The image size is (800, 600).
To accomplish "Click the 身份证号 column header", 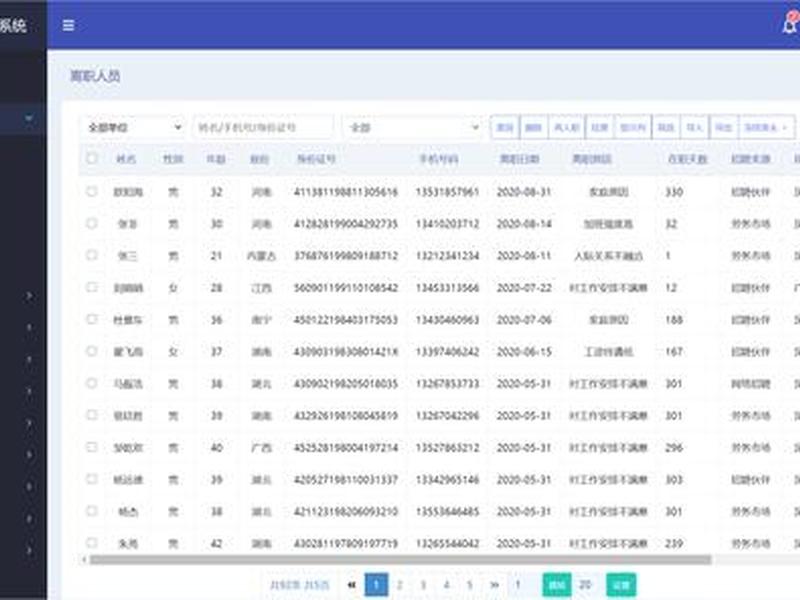I will pyautogui.click(x=316, y=159).
